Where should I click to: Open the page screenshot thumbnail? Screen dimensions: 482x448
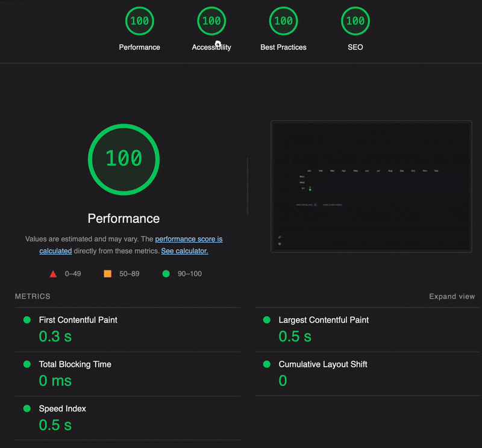point(371,187)
